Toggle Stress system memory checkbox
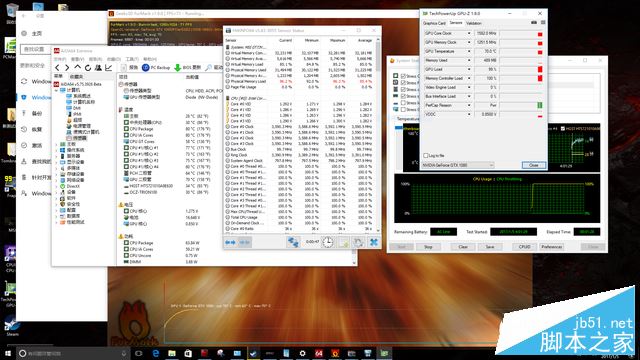Viewport: 640px width, 360px height. pos(403,96)
